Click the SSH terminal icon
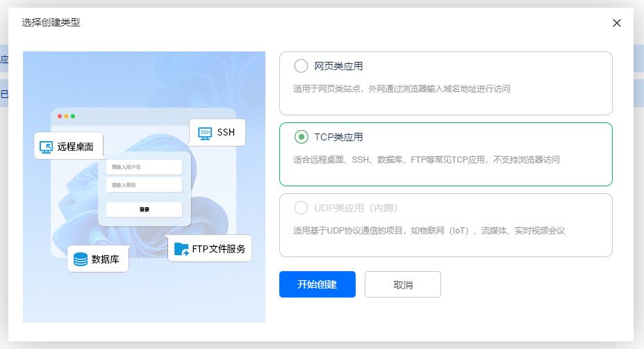The image size is (644, 349). pos(205,133)
